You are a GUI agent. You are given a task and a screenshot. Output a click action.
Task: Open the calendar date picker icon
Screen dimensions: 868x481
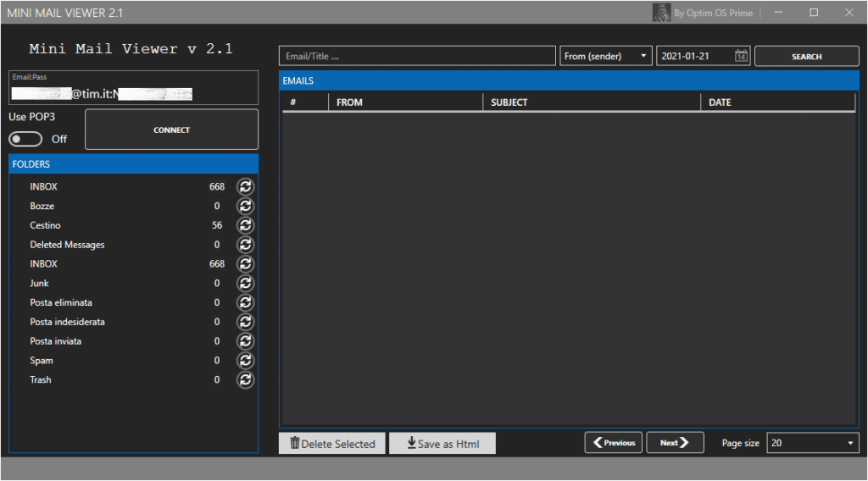[x=741, y=56]
